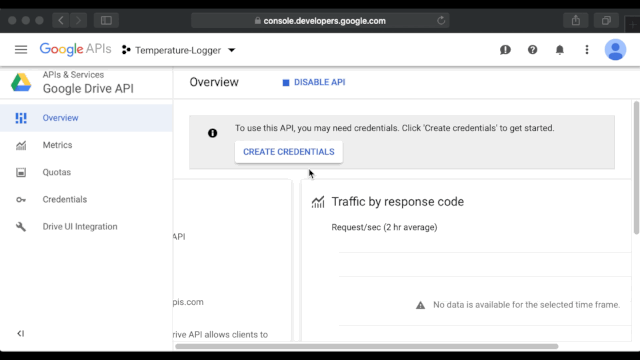Click the no-data warning triangle icon
Screen dimensions: 640x360
420,305
